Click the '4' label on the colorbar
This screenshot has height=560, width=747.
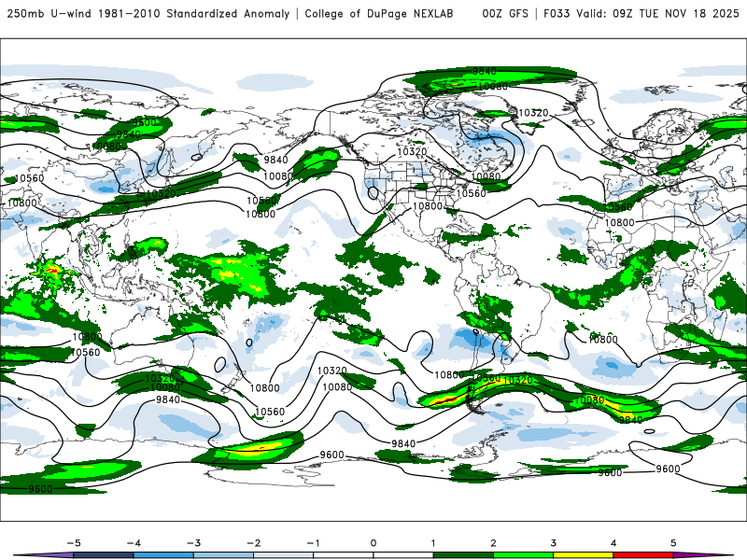[613, 543]
